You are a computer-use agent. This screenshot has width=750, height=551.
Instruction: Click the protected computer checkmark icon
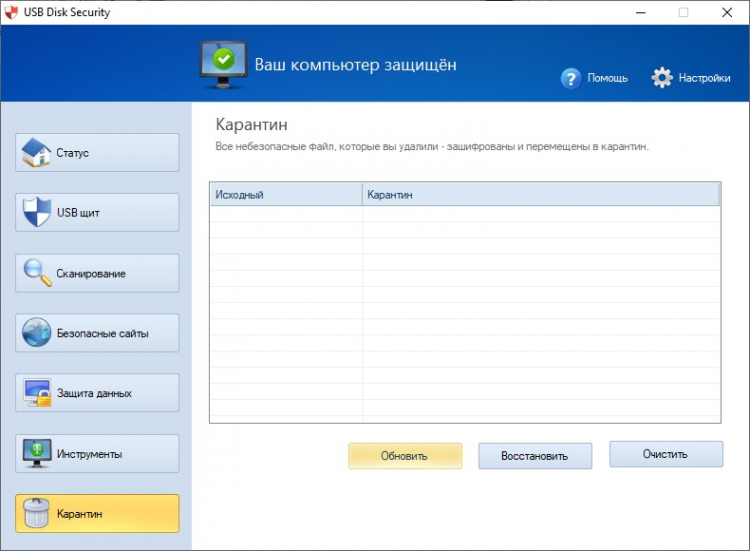223,65
